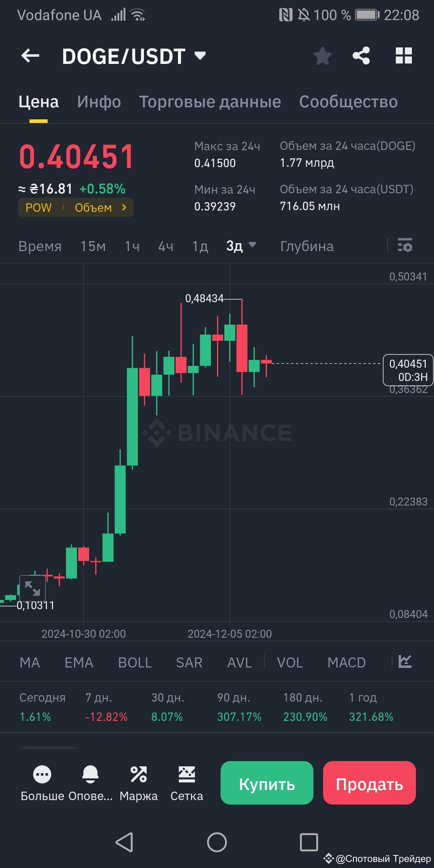Open the Сообщество tab
Image resolution: width=434 pixels, height=868 pixels.
[x=348, y=102]
